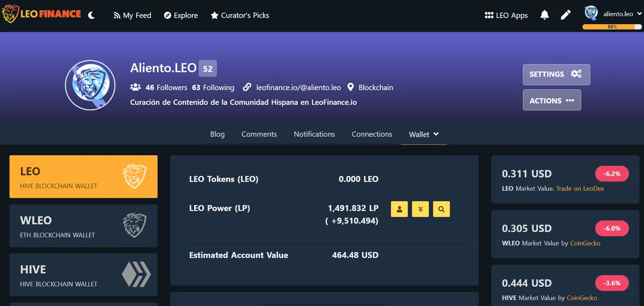Click the 0.305 USD WLEO price
644x306 pixels.
pos(527,229)
